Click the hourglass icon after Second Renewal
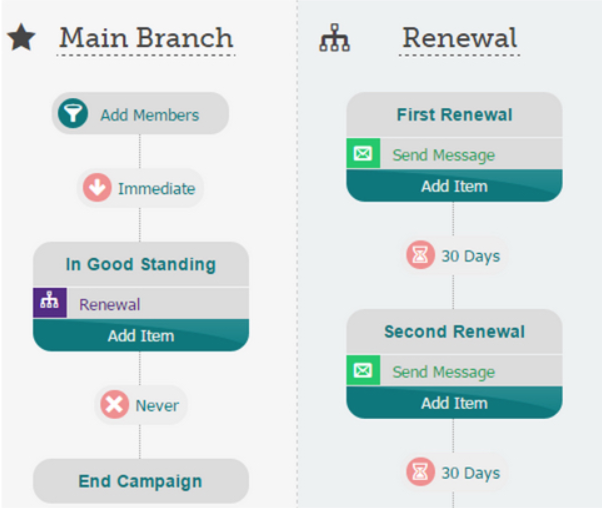 coord(420,472)
